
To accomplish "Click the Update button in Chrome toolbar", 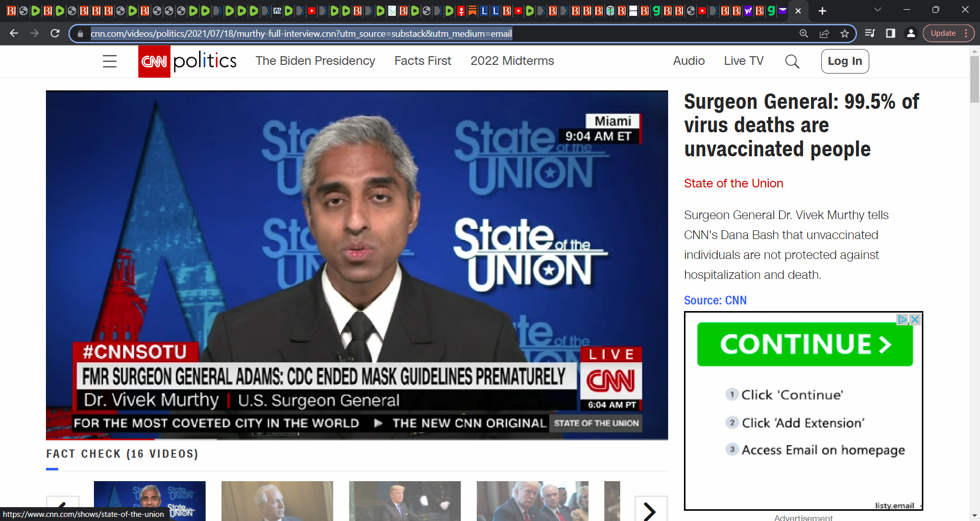I will 943,33.
